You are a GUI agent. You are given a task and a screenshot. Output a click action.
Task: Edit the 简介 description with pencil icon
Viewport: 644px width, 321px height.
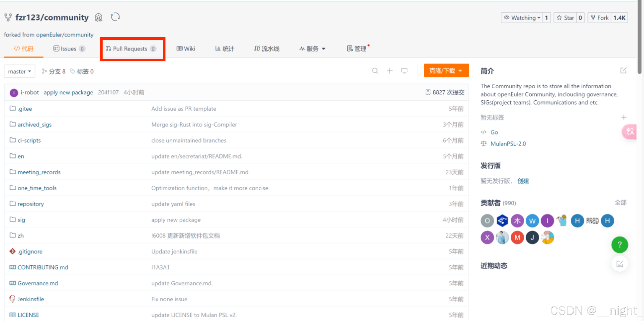[623, 71]
